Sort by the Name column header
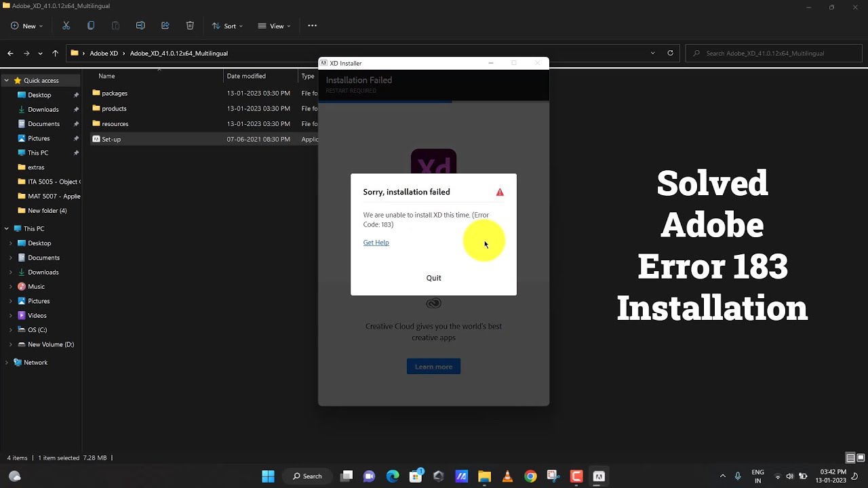 click(x=106, y=76)
